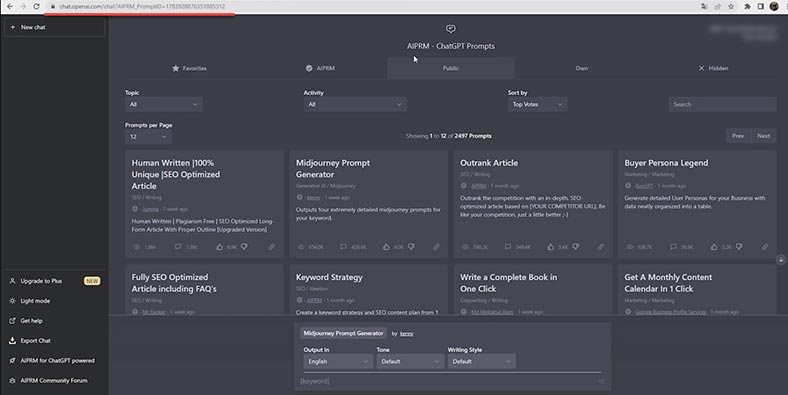Screen dimensions: 788x395
Task: Switch to the AIPRM tab
Action: (x=320, y=68)
